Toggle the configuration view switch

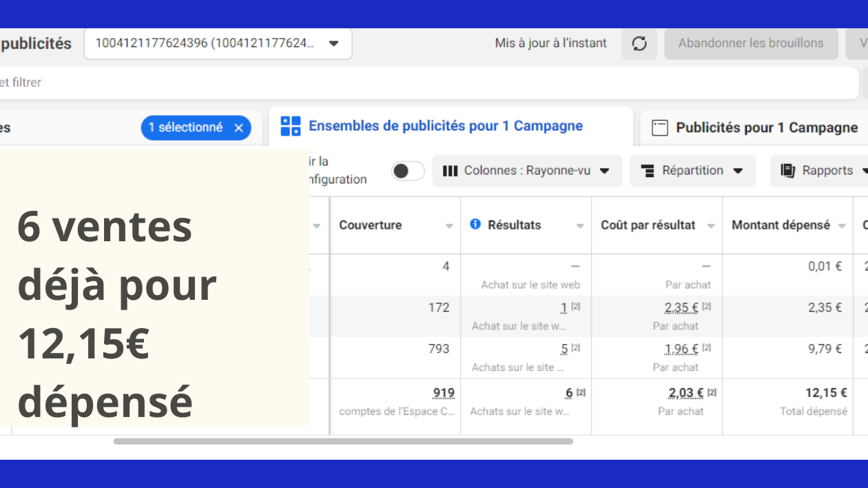[408, 171]
